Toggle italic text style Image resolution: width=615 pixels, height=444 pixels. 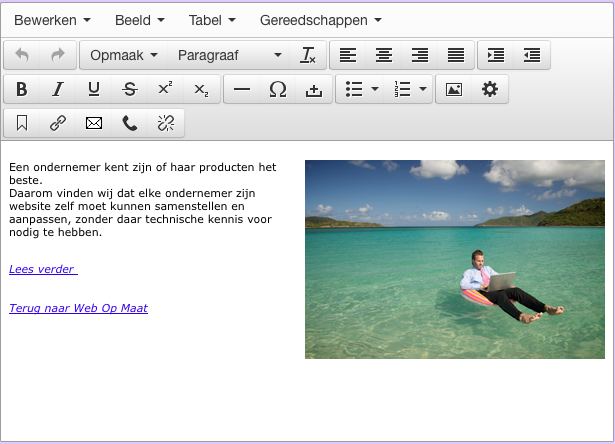58,89
